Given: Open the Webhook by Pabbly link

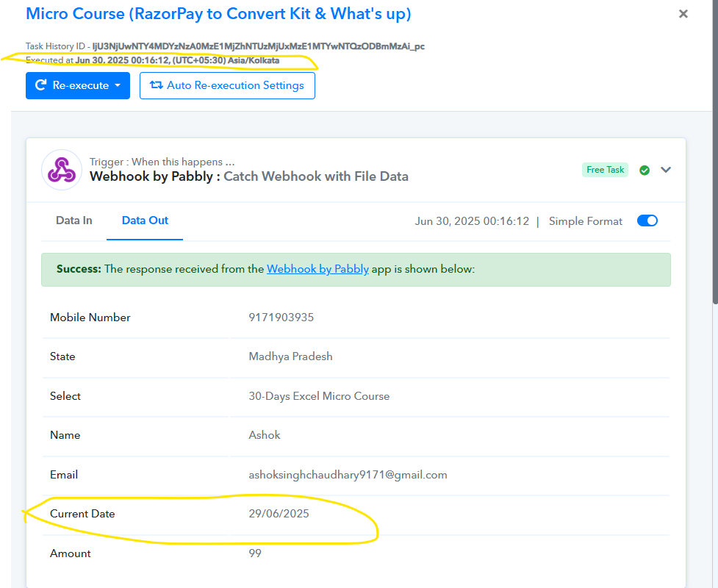Looking at the screenshot, I should click(317, 269).
